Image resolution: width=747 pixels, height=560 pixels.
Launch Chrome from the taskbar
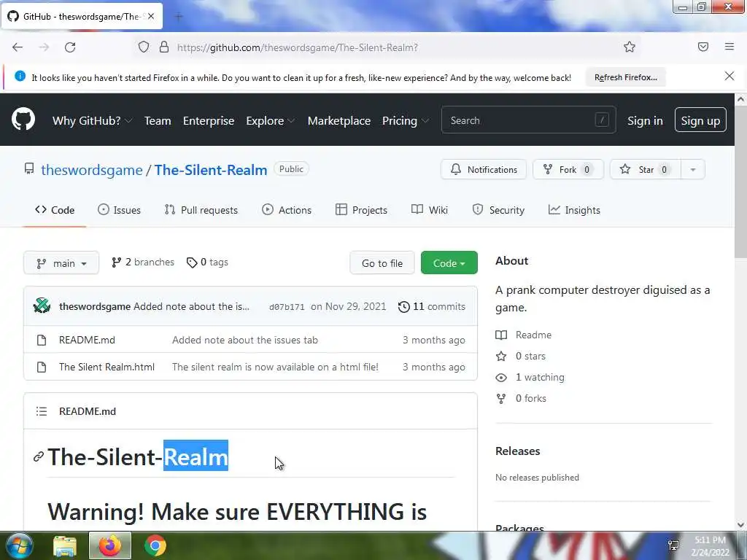155,545
